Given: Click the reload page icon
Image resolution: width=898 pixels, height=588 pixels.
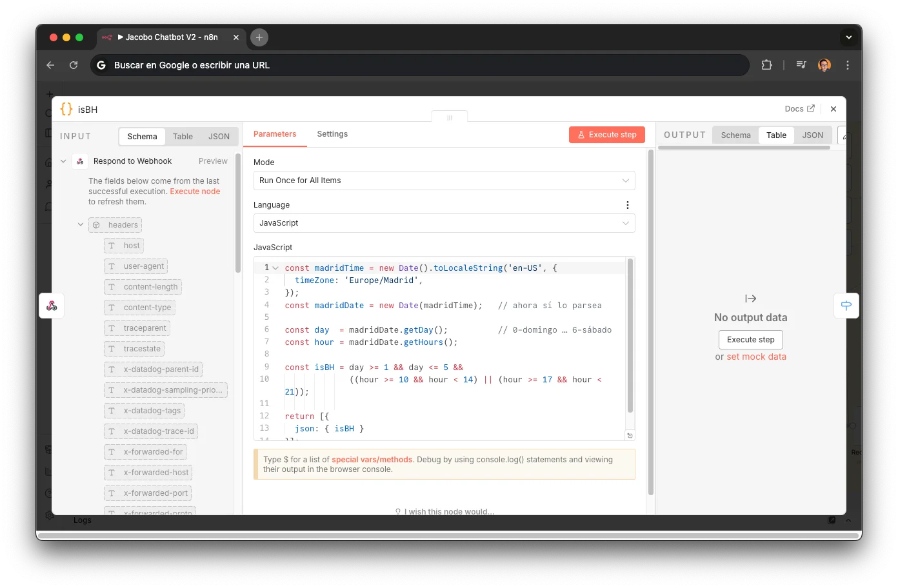Looking at the screenshot, I should pyautogui.click(x=74, y=65).
